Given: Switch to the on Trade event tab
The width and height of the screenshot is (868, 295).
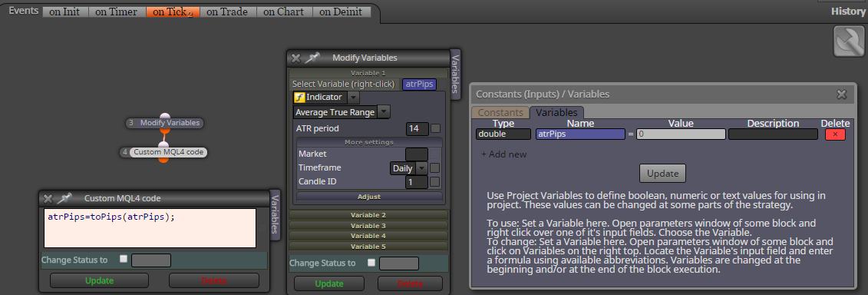Looking at the screenshot, I should pyautogui.click(x=227, y=12).
